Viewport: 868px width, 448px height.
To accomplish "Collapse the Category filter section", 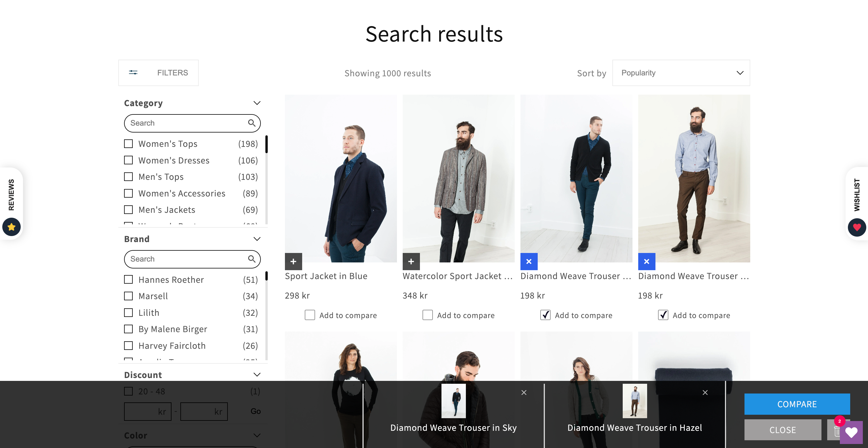I will (257, 103).
